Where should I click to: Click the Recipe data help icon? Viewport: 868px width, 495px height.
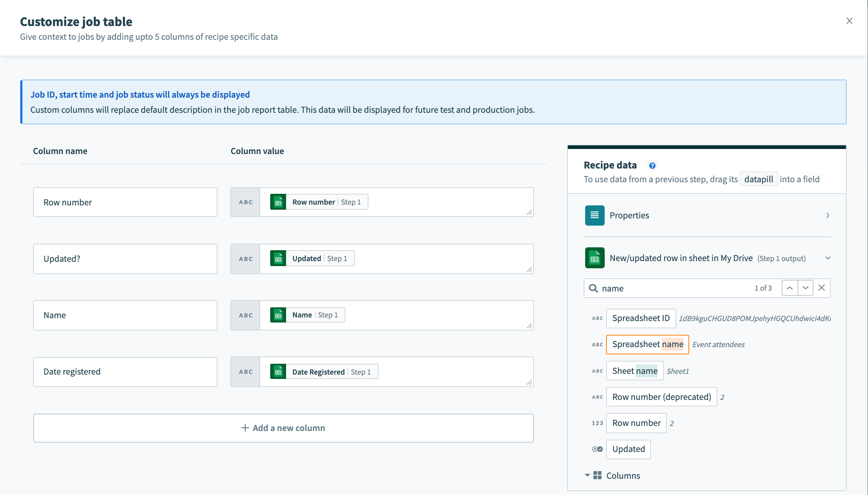pos(651,164)
